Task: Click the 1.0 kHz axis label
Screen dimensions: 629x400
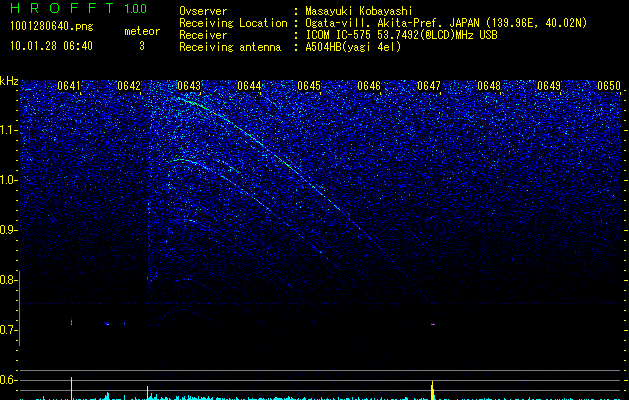Action: pyautogui.click(x=9, y=180)
